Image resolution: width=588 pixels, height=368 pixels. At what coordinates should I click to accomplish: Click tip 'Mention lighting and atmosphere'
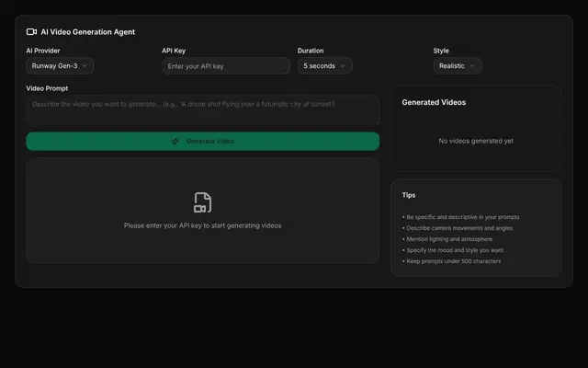click(447, 239)
